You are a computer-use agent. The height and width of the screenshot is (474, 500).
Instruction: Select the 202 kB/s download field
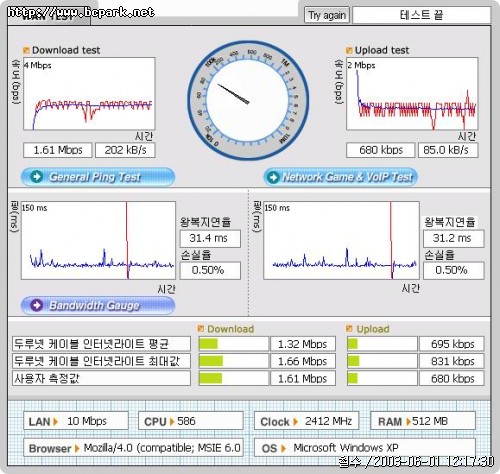tap(125, 150)
